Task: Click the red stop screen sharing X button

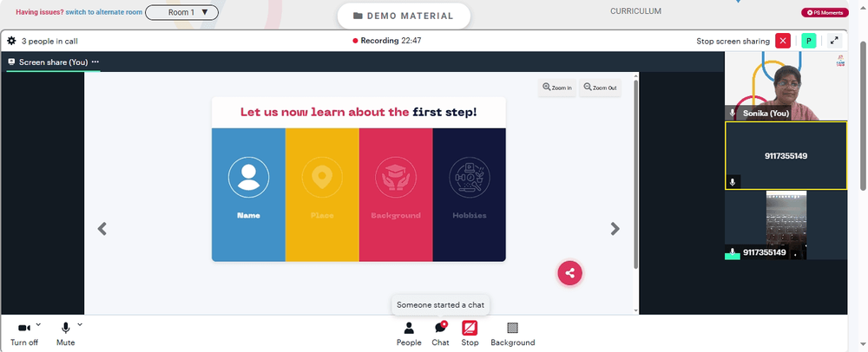Action: point(782,41)
